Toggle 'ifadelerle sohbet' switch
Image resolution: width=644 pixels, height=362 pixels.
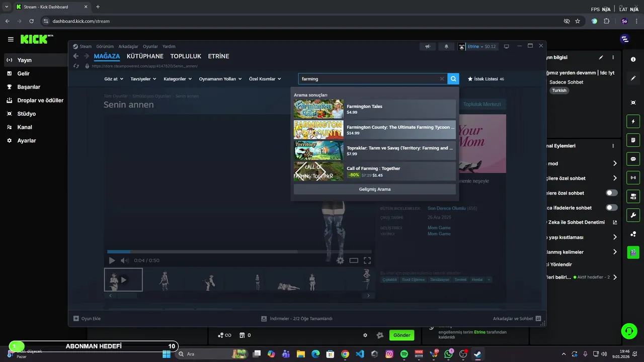612,208
